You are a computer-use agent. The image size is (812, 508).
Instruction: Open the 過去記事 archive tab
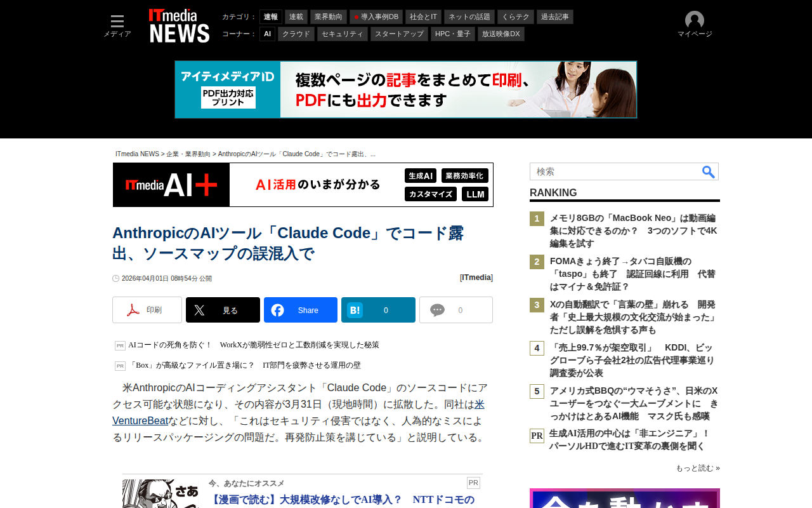click(x=555, y=17)
